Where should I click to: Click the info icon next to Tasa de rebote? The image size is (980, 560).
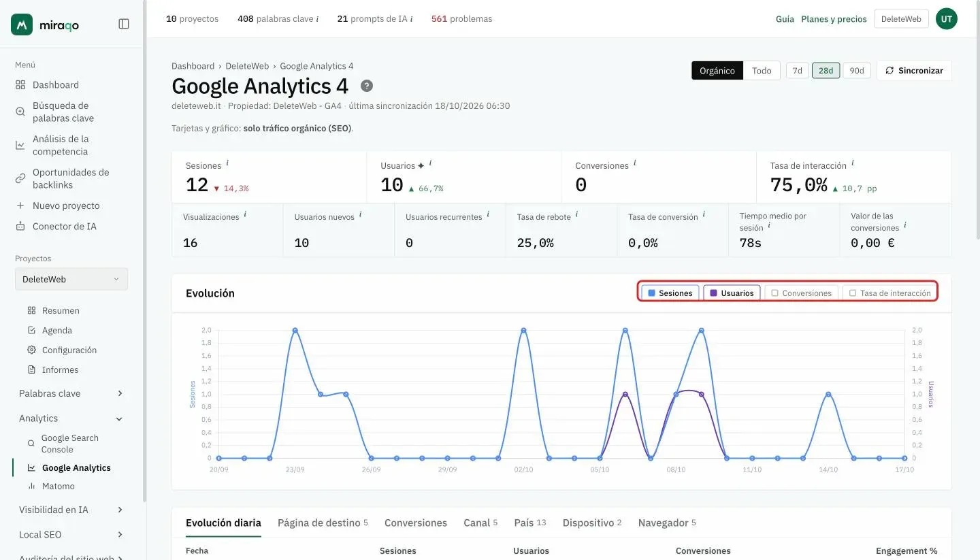(576, 214)
